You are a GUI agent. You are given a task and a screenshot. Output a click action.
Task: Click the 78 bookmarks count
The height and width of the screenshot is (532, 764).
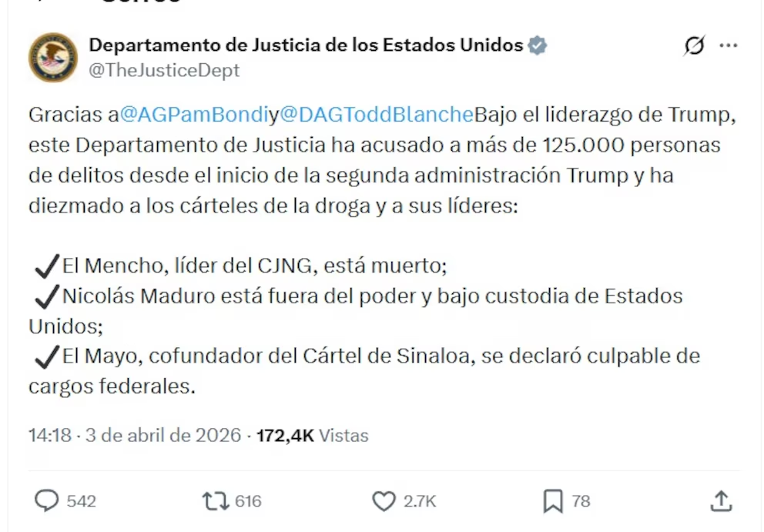581,501
